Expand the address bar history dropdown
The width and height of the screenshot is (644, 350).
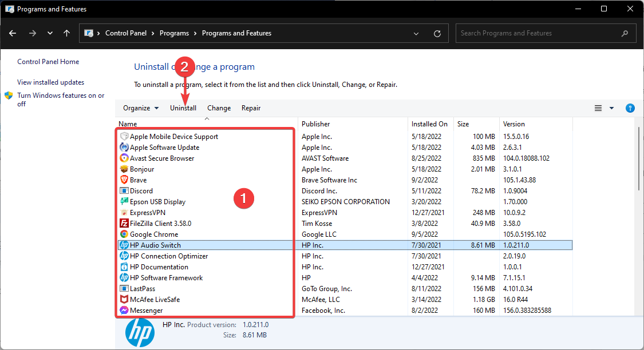(x=416, y=34)
